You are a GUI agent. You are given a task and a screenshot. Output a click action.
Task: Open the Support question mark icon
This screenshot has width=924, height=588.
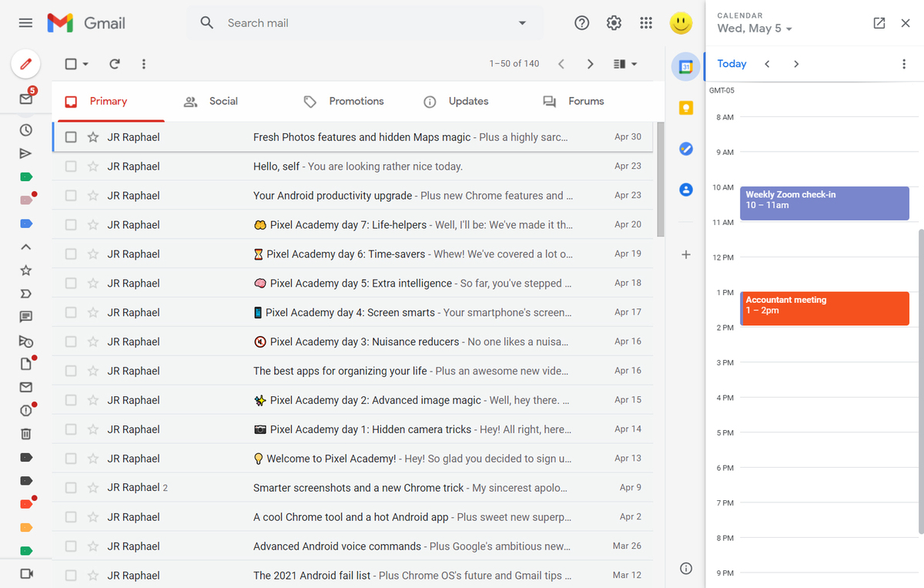point(582,23)
